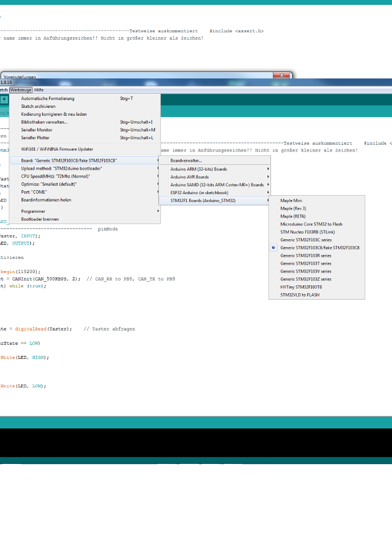Open the Hilfe menu
This screenshot has width=392, height=555.
(39, 90)
